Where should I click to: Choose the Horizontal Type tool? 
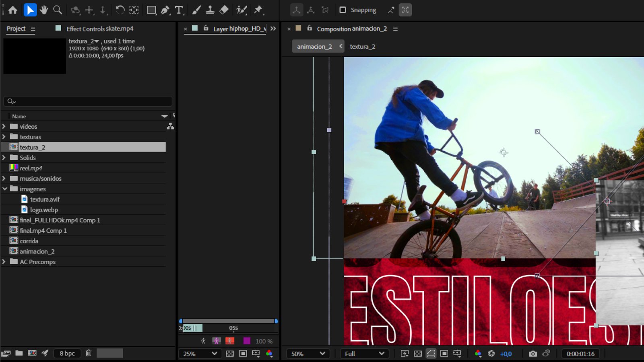tap(179, 10)
